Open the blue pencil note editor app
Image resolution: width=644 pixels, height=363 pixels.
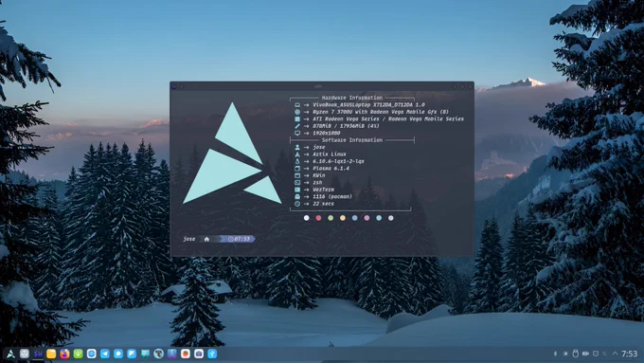point(132,354)
